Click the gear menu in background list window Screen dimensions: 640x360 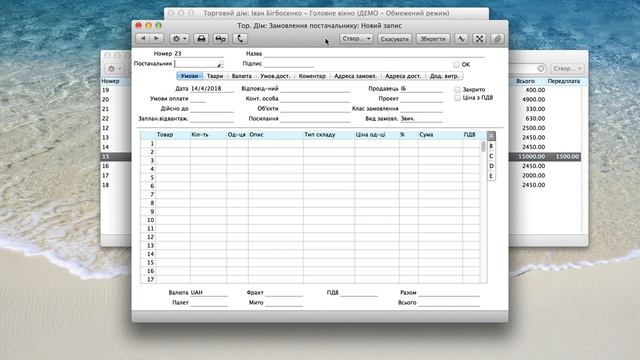113,69
